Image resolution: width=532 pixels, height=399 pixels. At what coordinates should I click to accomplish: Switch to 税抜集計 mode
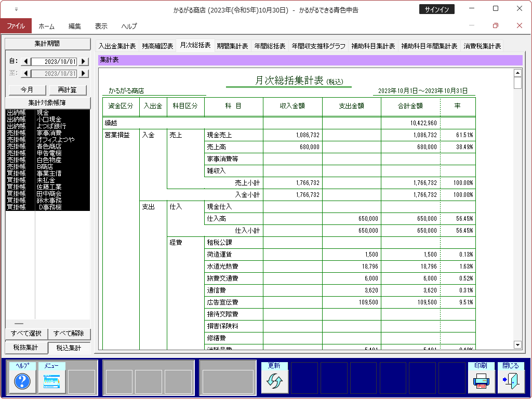coord(26,348)
